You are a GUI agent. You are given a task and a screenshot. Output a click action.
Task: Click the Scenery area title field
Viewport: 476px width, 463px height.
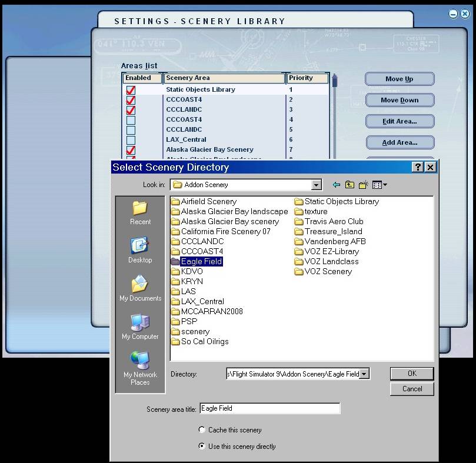point(269,408)
